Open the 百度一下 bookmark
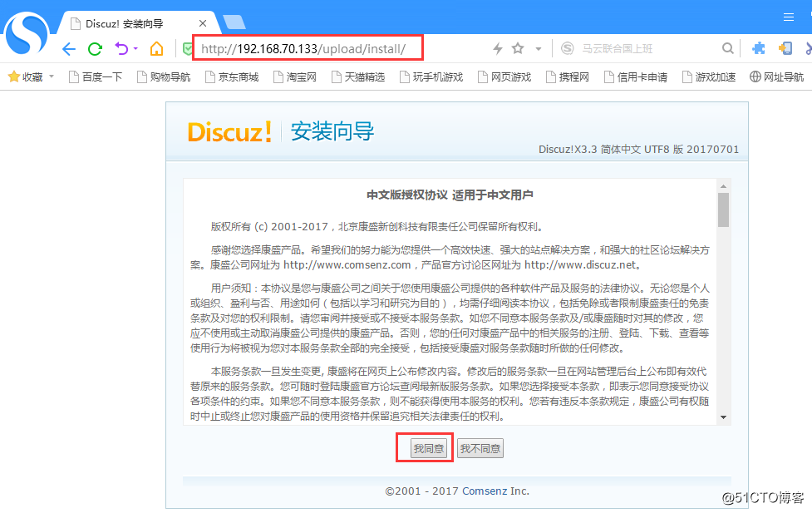The width and height of the screenshot is (812, 513). click(x=96, y=77)
